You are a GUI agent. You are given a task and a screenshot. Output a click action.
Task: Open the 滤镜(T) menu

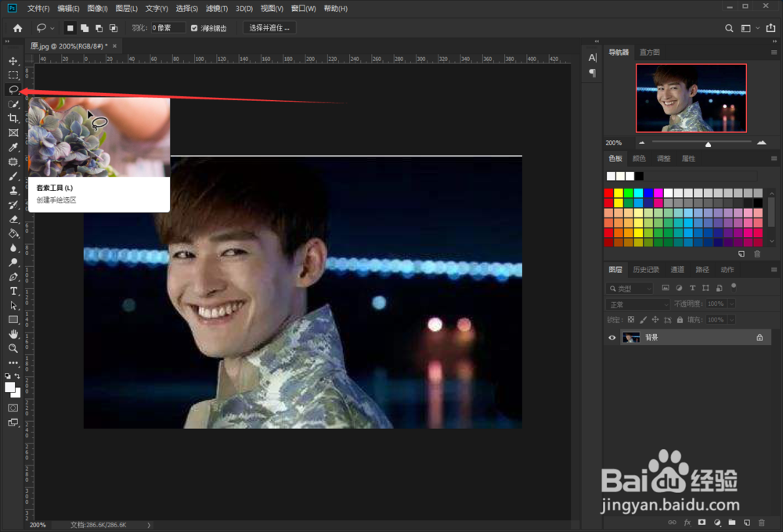217,9
